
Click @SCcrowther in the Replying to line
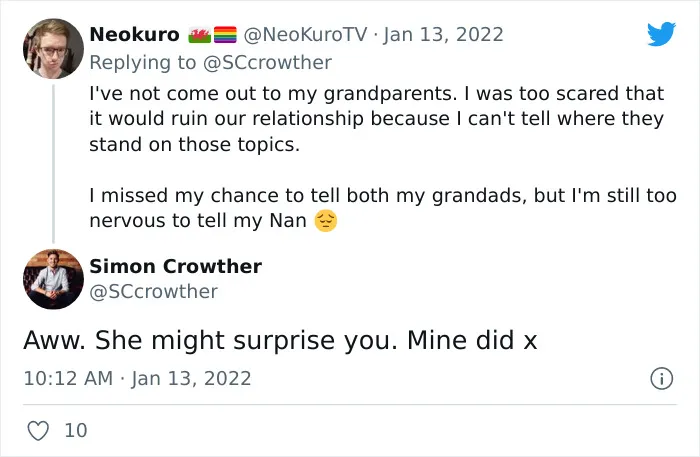(267, 63)
